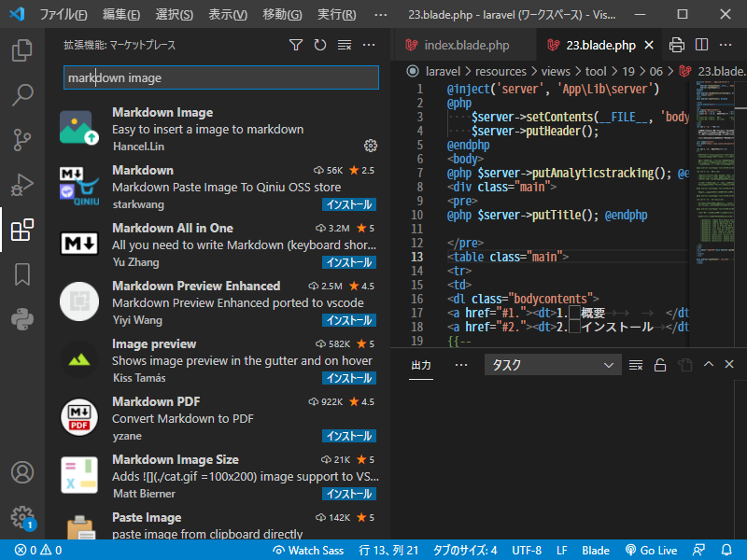Click the extension search input field
747x560 pixels.
click(x=220, y=78)
